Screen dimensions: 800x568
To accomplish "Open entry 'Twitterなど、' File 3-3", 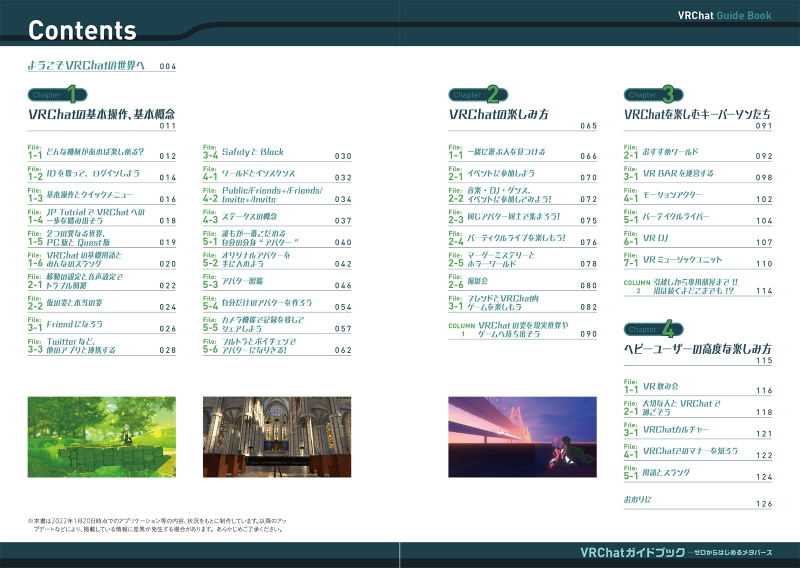I will [x=102, y=345].
